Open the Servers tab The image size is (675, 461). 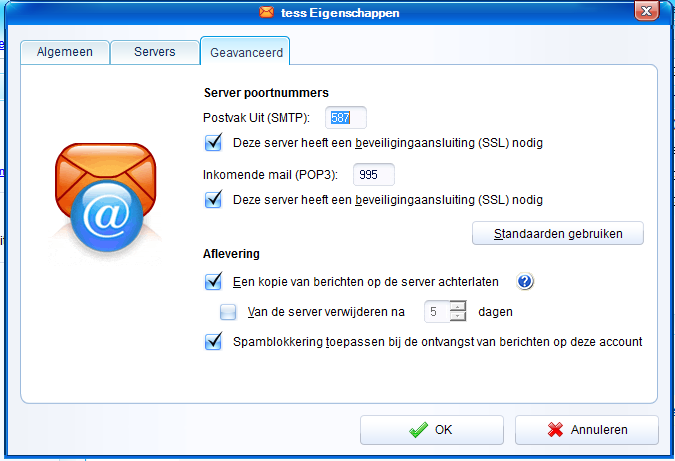154,52
